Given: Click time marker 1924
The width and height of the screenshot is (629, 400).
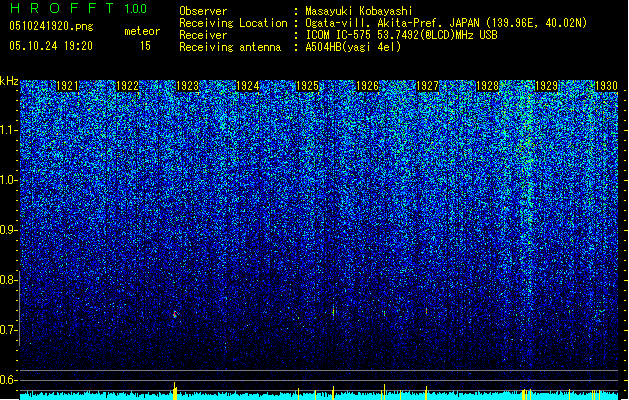Looking at the screenshot, I should coord(248,86).
